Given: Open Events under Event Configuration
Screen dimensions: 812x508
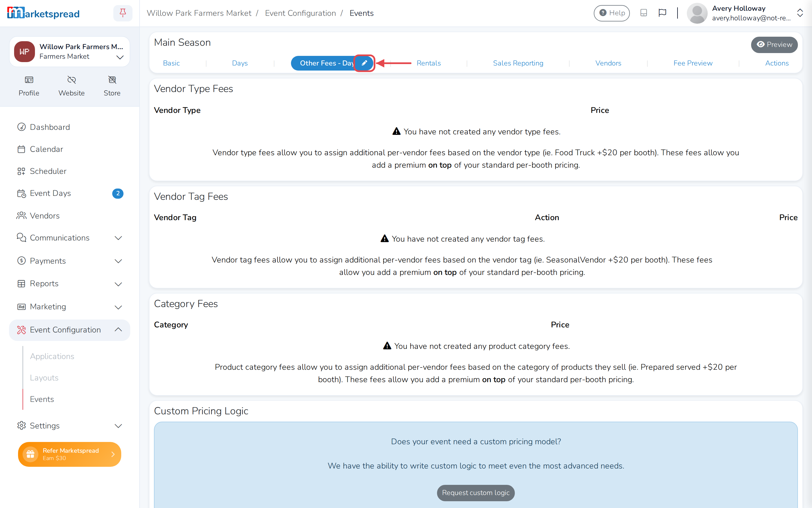Looking at the screenshot, I should [42, 399].
